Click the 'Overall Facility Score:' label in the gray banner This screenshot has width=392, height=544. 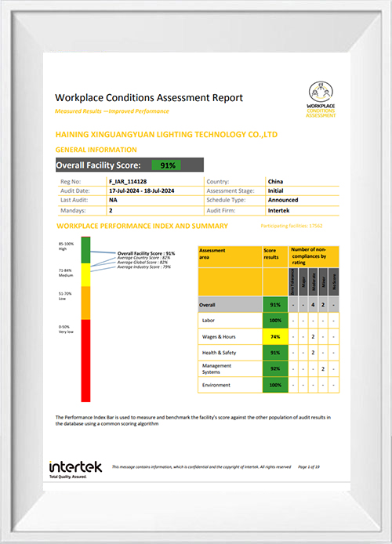click(x=99, y=165)
